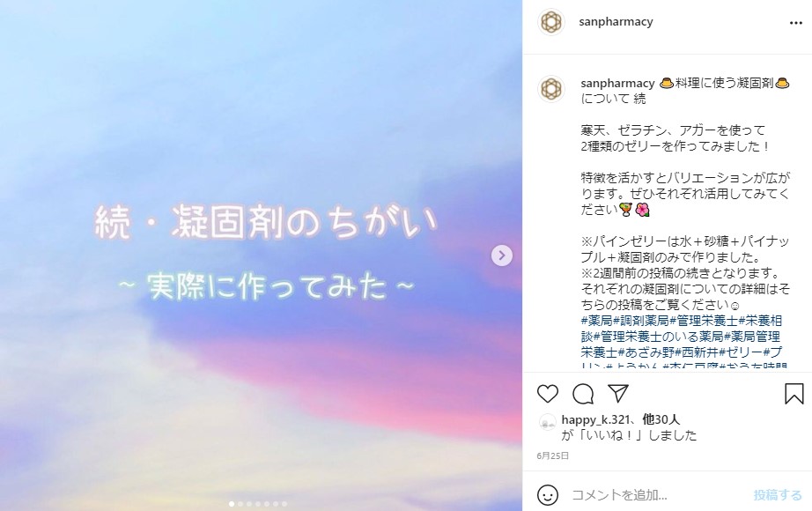
Task: Click sanpharmacy avatar in post header
Action: point(551,22)
